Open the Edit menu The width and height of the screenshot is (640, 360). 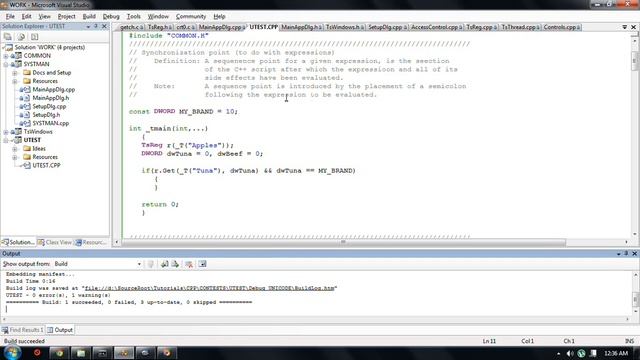27,16
